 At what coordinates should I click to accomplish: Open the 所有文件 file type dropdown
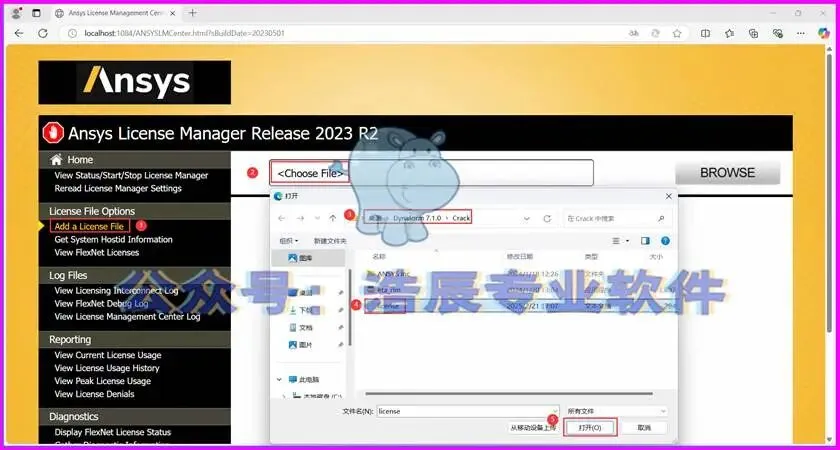pyautogui.click(x=617, y=411)
